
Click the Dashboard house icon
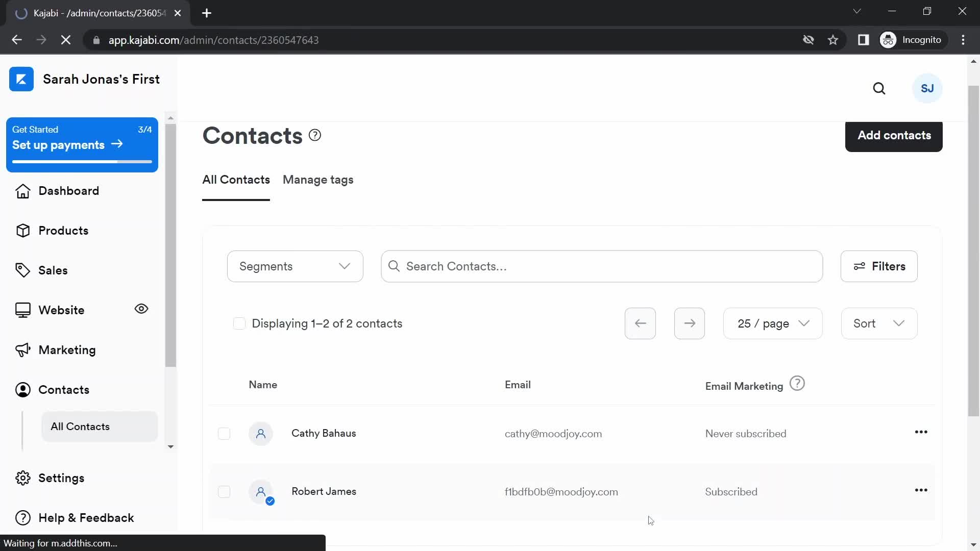click(x=22, y=191)
